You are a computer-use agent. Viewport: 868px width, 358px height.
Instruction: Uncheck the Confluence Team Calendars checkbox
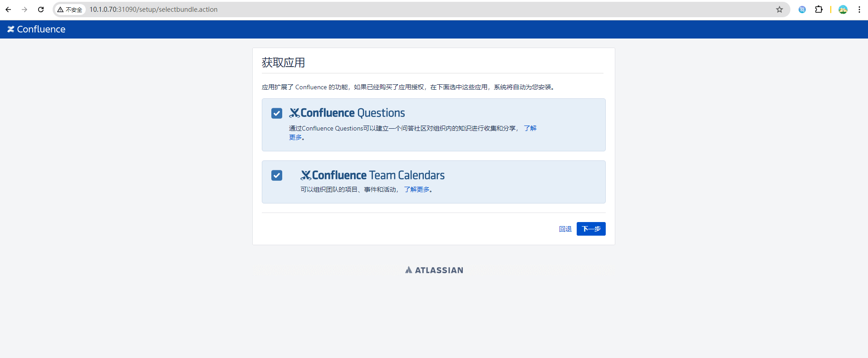point(277,175)
